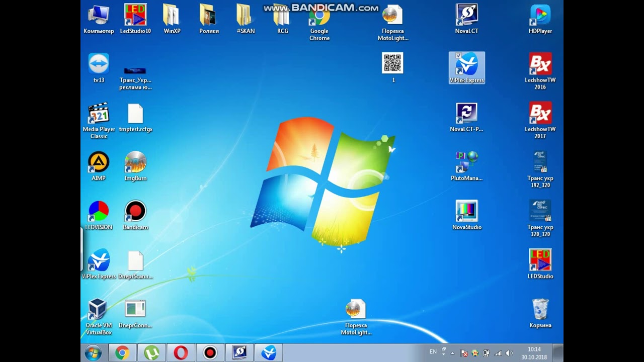Click the NovaStudio desktop shortcut
The image size is (644, 362).
(466, 215)
